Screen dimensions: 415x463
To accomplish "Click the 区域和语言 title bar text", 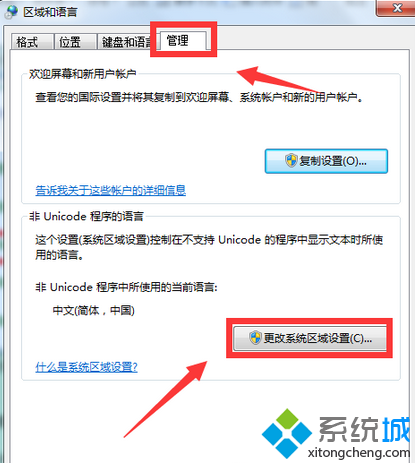I will point(50,12).
